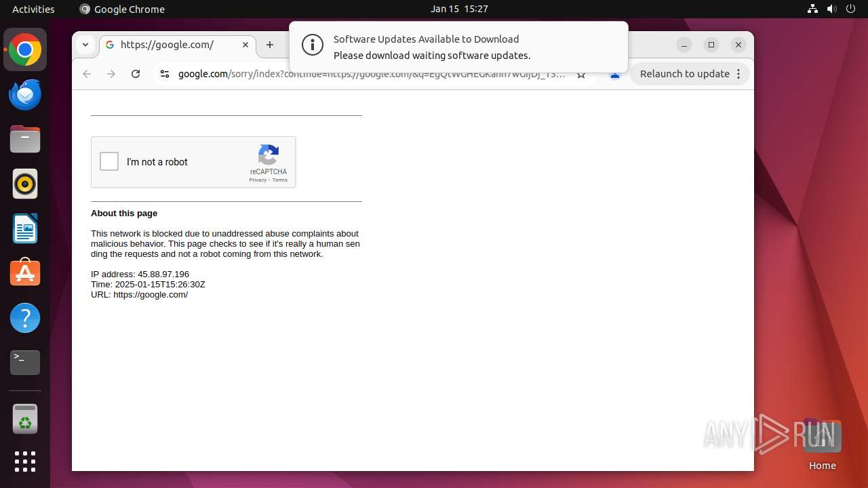Reload the current page
The width and height of the screenshot is (868, 488).
tap(136, 74)
